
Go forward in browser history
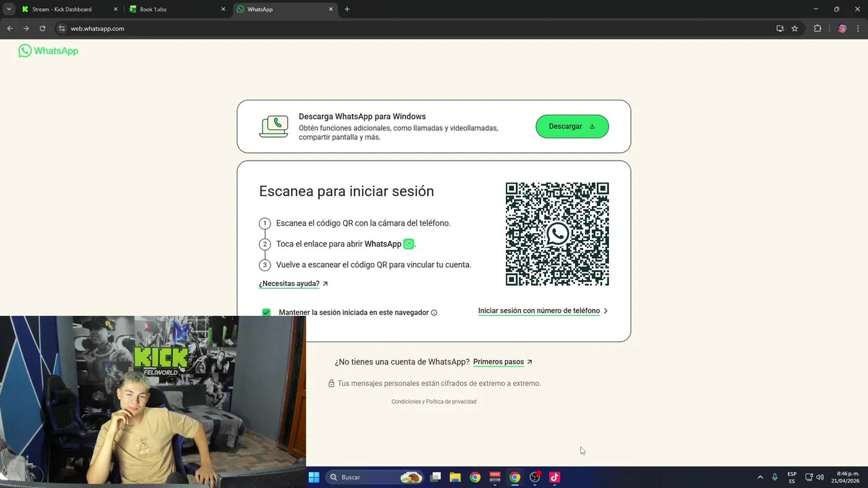(26, 28)
